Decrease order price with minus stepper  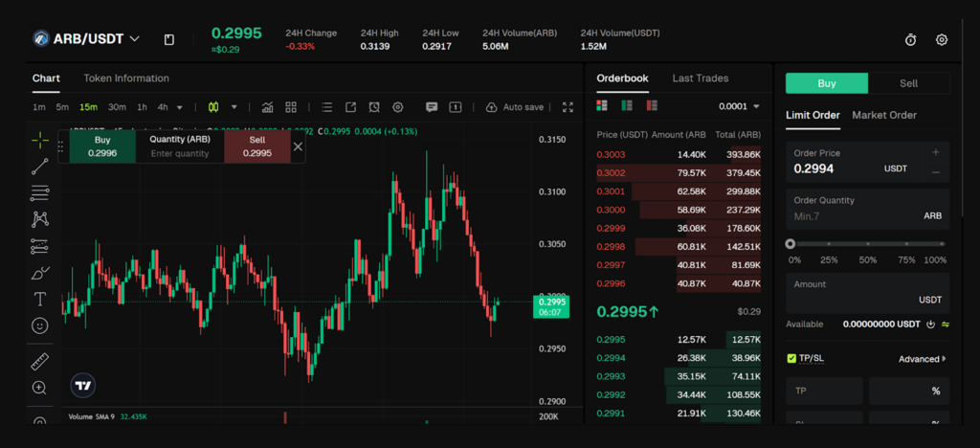click(x=936, y=172)
